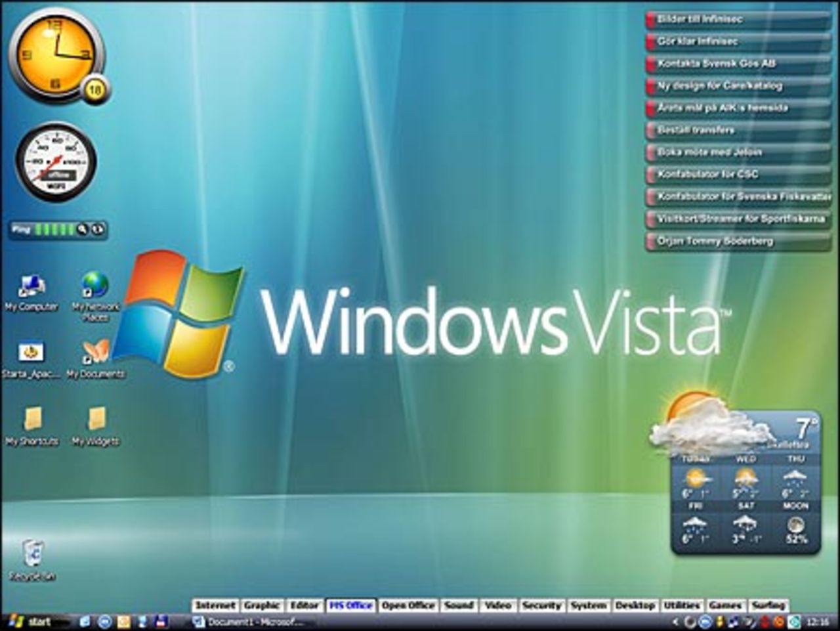Select the AIK:s hemsida to-do item
Viewport: 840px width, 631px height.
click(x=738, y=108)
